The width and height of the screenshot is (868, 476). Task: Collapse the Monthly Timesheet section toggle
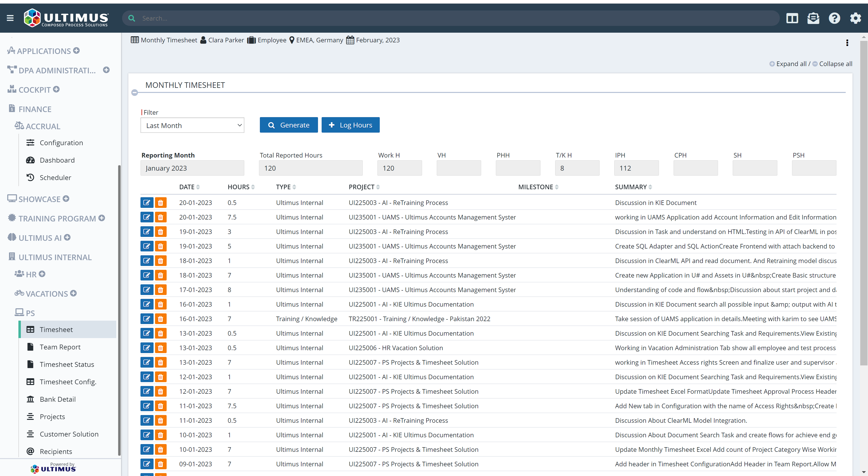134,93
